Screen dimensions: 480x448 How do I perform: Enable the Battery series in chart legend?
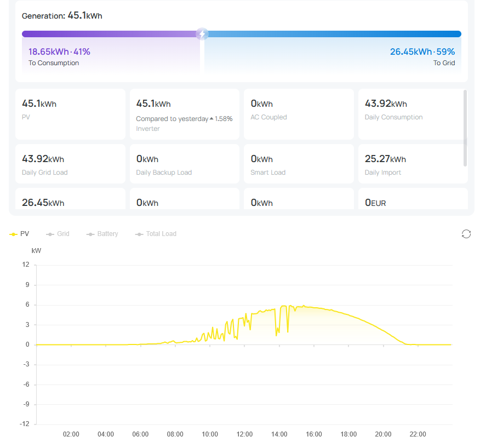[102, 234]
